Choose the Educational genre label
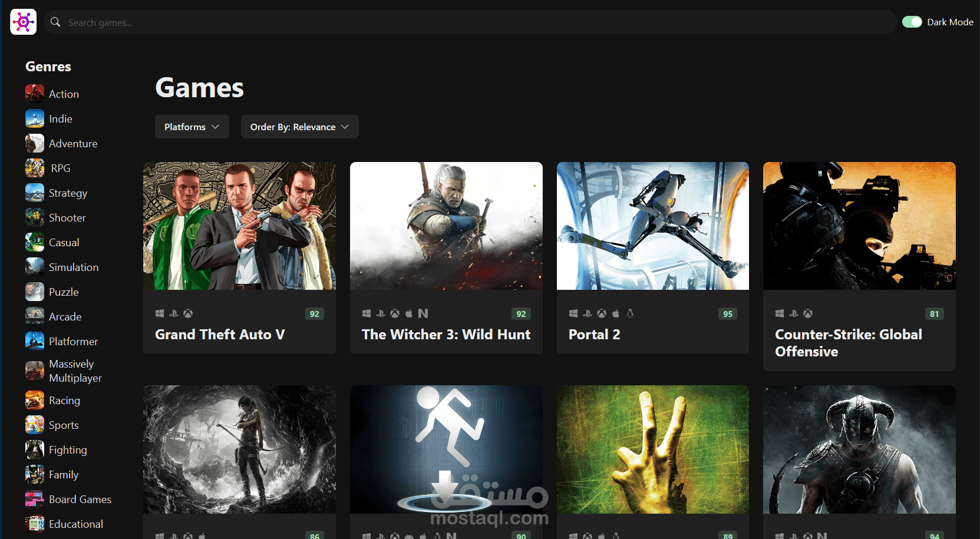This screenshot has width=980, height=539. tap(76, 524)
